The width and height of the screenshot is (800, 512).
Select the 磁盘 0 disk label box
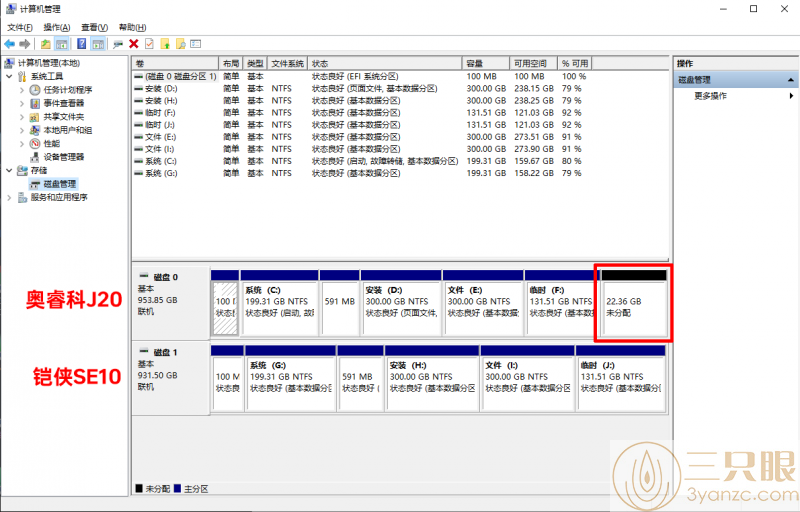171,303
